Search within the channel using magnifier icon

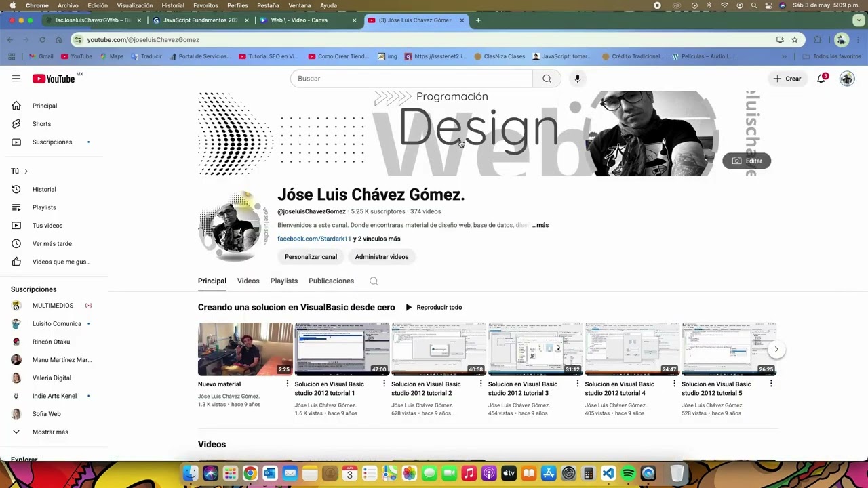pyautogui.click(x=374, y=281)
